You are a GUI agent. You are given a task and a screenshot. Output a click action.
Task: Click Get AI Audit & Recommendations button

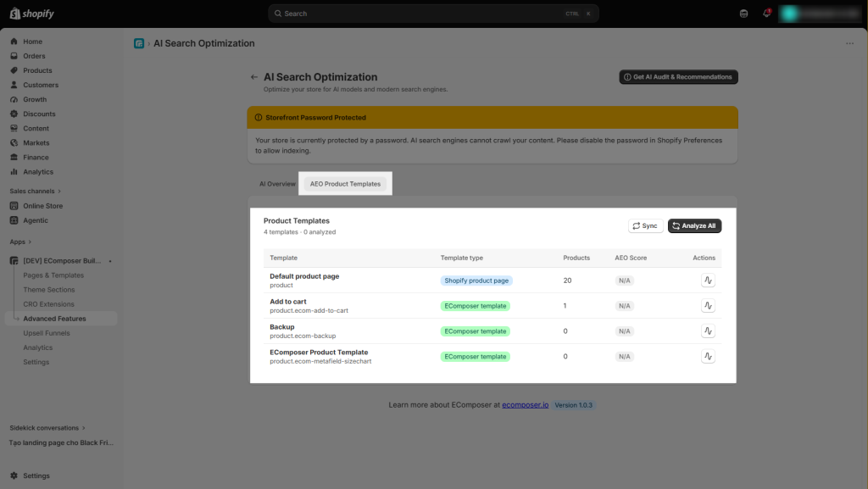point(678,77)
